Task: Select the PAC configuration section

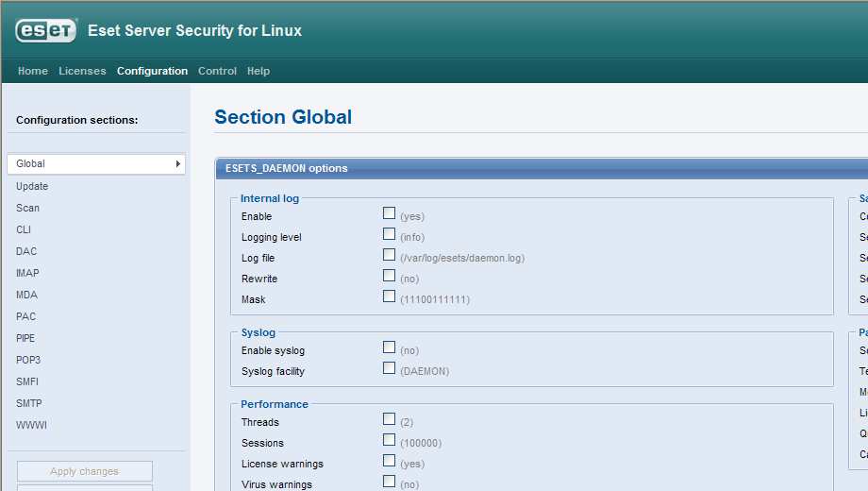Action: click(26, 316)
